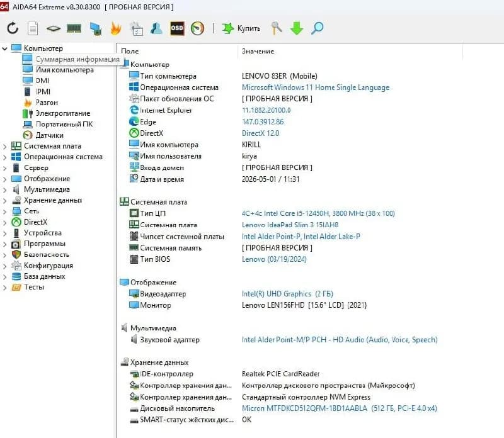
Task: Click the search magnifier toolbar icon
Action: coord(317,28)
